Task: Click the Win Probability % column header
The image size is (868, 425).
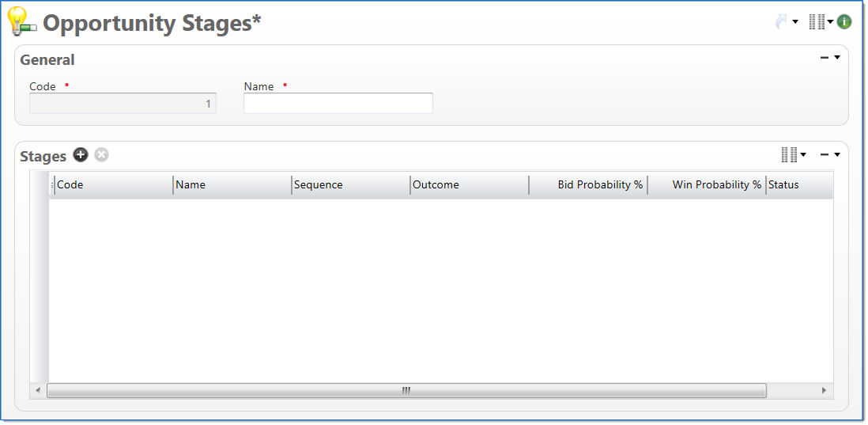Action: (707, 185)
